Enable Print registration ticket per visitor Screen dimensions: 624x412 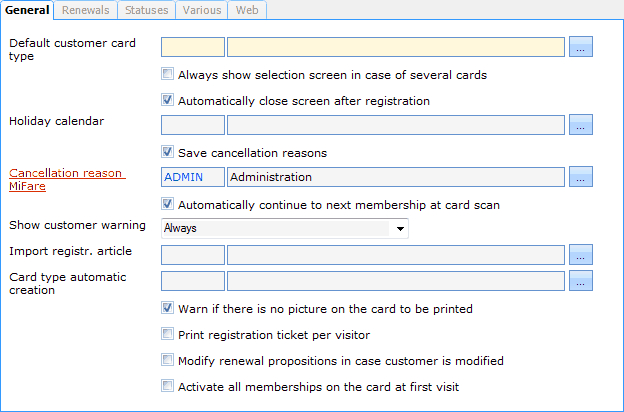point(167,334)
